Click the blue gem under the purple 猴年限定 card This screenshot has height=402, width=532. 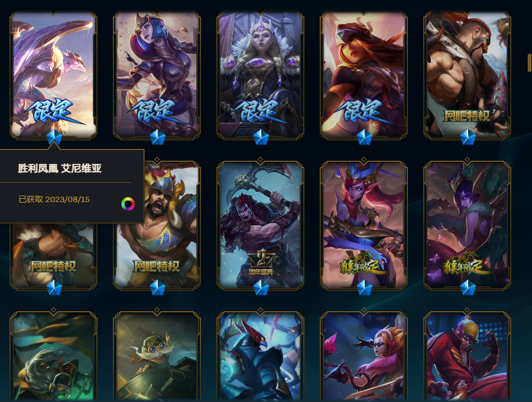tap(468, 288)
